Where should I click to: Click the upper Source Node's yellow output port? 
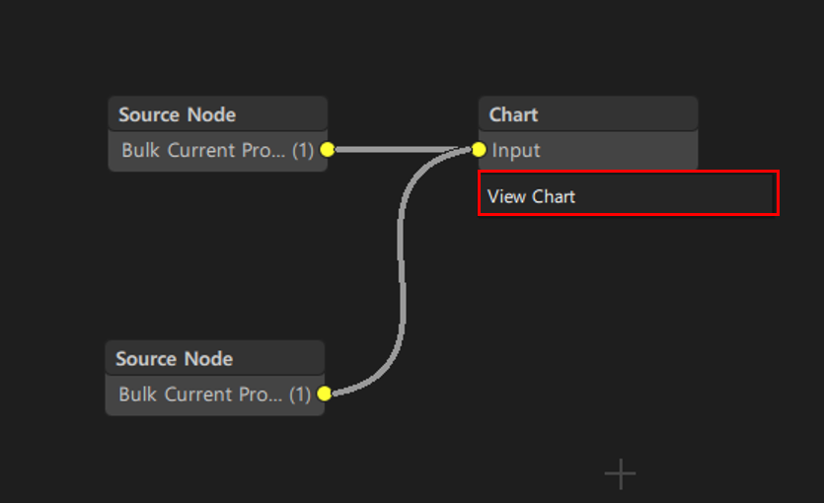(x=328, y=150)
